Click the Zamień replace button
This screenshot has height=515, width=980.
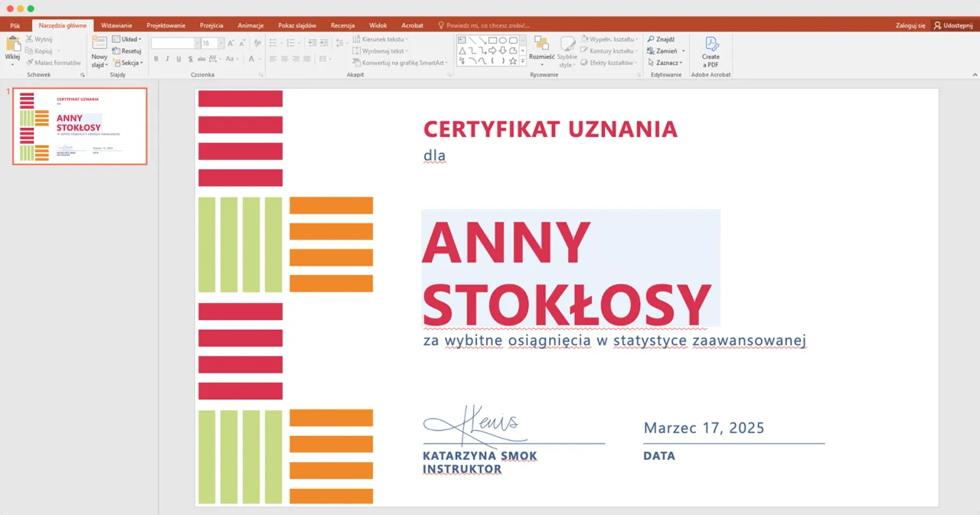click(x=663, y=51)
